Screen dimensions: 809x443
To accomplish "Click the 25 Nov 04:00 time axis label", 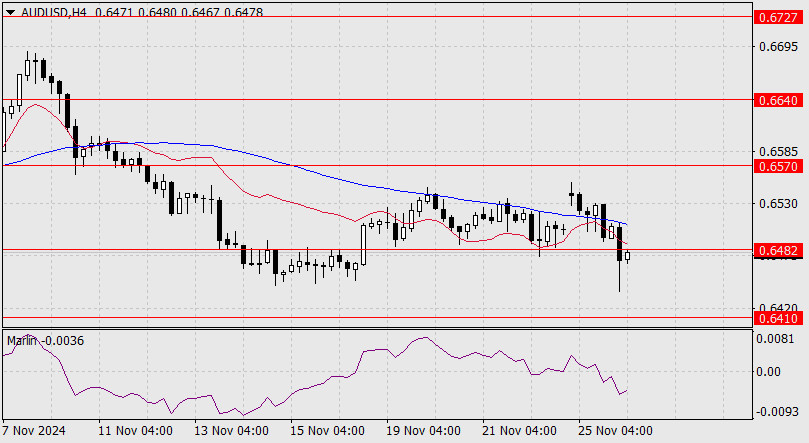I will pos(615,431).
